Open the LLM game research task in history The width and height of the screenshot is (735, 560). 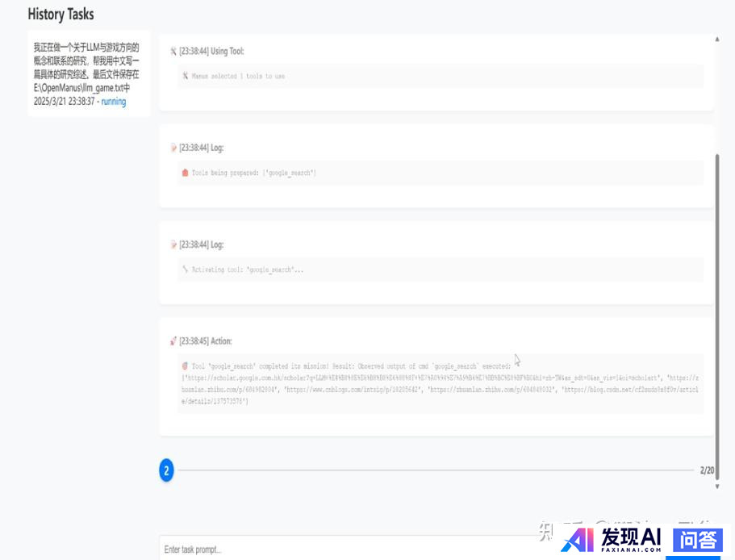(89, 74)
